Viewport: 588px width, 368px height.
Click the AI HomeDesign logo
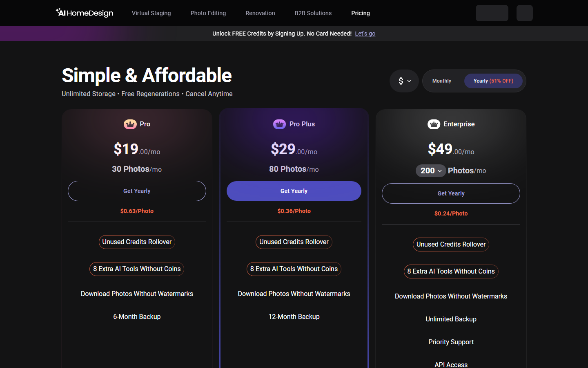(x=84, y=13)
